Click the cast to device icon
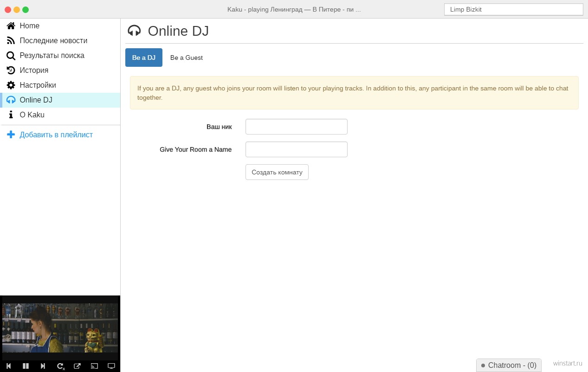The width and height of the screenshot is (588, 372). click(x=94, y=366)
